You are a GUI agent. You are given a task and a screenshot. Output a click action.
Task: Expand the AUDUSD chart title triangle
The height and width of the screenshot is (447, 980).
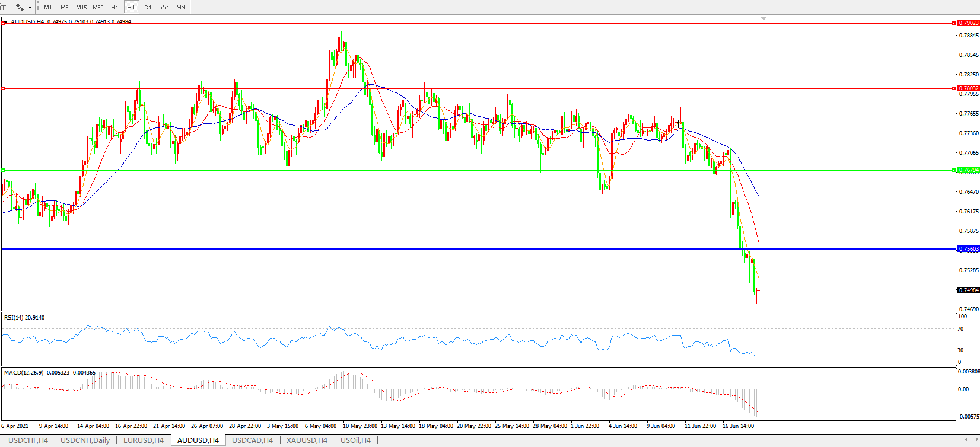(x=5, y=21)
